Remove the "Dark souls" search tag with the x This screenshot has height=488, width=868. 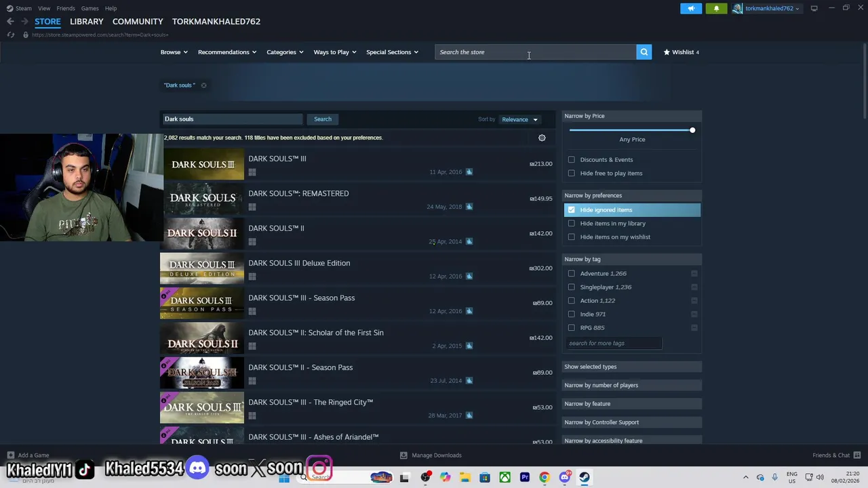tap(203, 85)
